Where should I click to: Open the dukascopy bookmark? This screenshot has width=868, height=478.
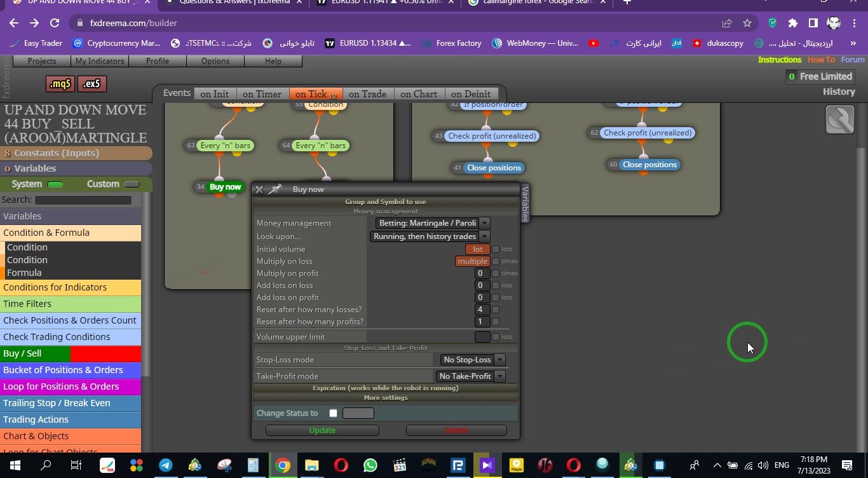click(x=717, y=43)
